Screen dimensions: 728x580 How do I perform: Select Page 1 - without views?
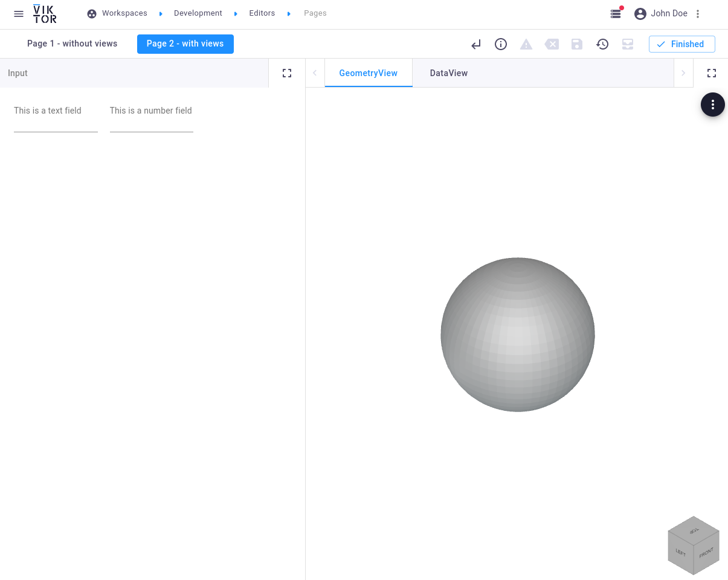click(x=72, y=43)
